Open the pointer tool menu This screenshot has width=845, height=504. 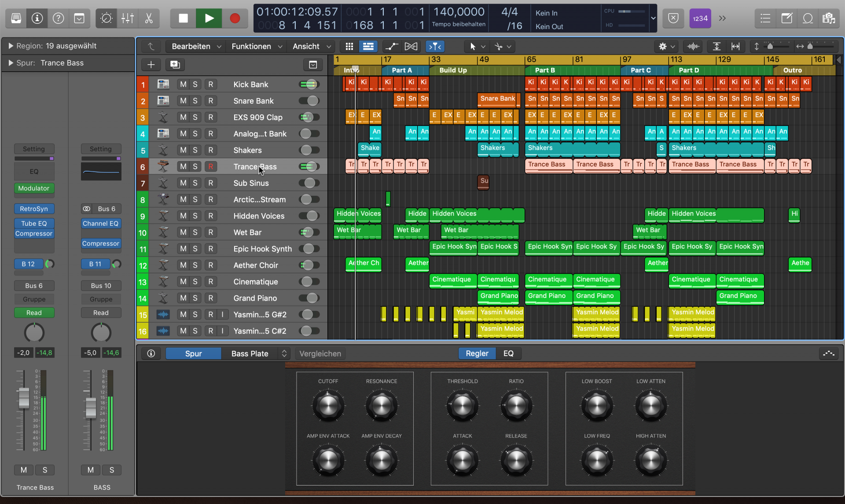point(477,46)
